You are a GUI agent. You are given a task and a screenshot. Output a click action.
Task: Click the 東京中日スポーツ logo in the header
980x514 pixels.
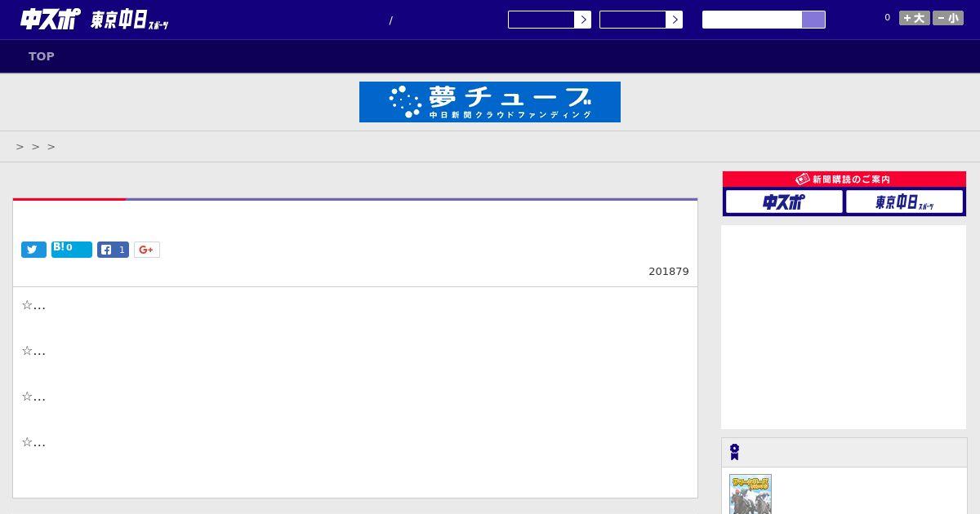coord(130,20)
